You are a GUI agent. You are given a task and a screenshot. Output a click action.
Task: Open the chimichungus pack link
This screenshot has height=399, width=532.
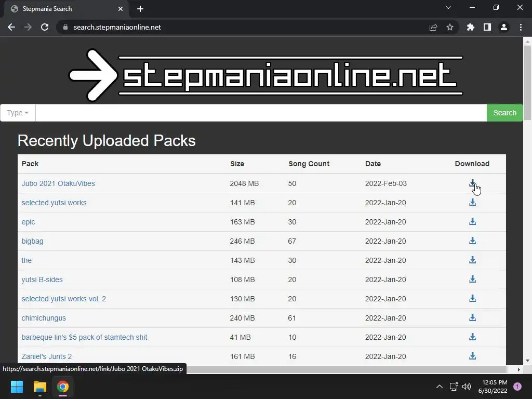[x=44, y=318]
